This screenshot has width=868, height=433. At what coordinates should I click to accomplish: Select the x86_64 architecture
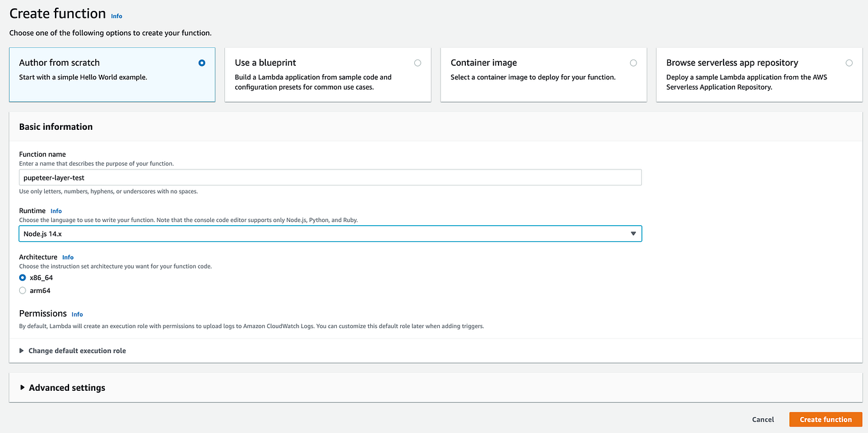click(x=24, y=278)
